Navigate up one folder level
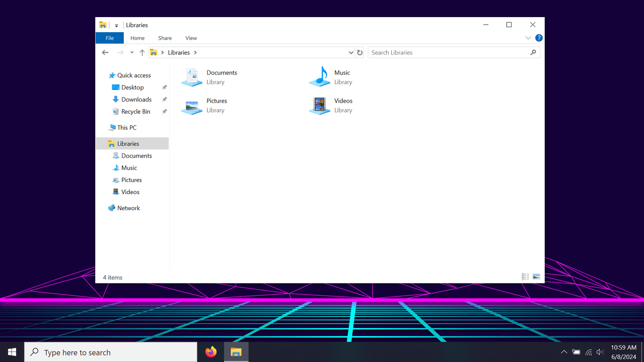 tap(142, 52)
